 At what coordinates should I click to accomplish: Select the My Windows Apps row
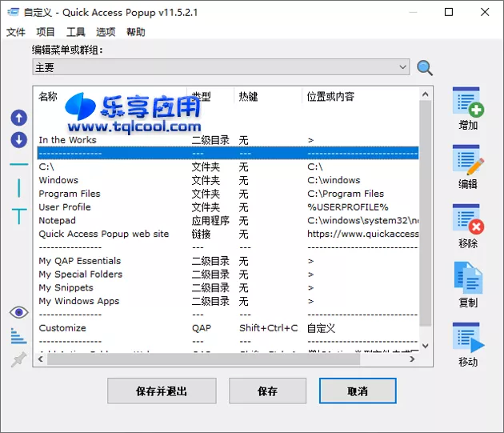click(228, 301)
